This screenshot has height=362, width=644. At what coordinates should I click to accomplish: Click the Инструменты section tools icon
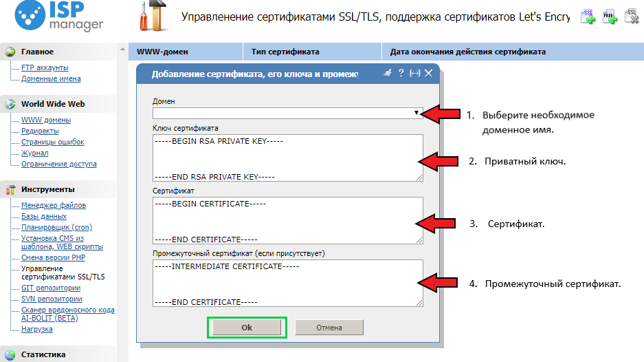[10, 190]
